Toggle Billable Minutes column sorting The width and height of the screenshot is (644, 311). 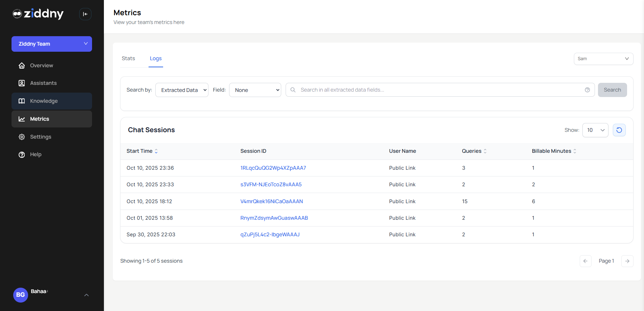tap(575, 151)
